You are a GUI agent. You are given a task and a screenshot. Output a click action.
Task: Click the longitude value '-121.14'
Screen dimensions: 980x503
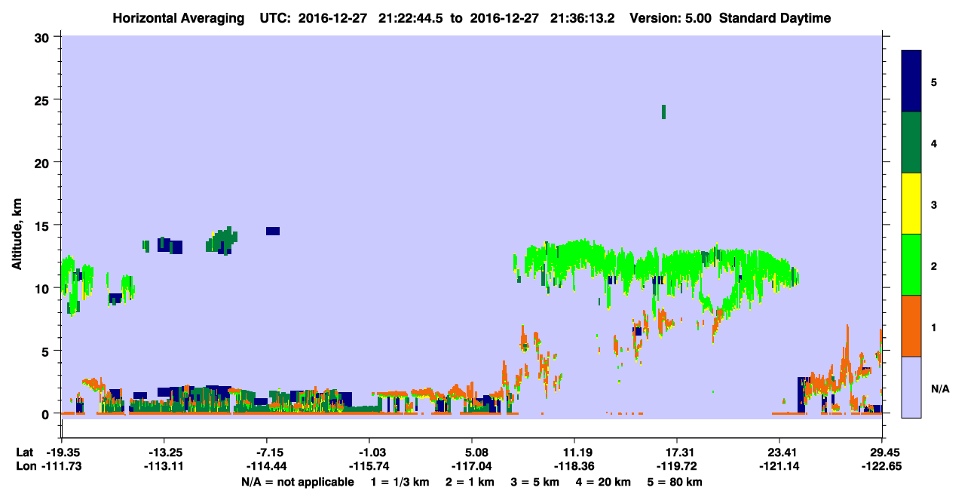779,466
